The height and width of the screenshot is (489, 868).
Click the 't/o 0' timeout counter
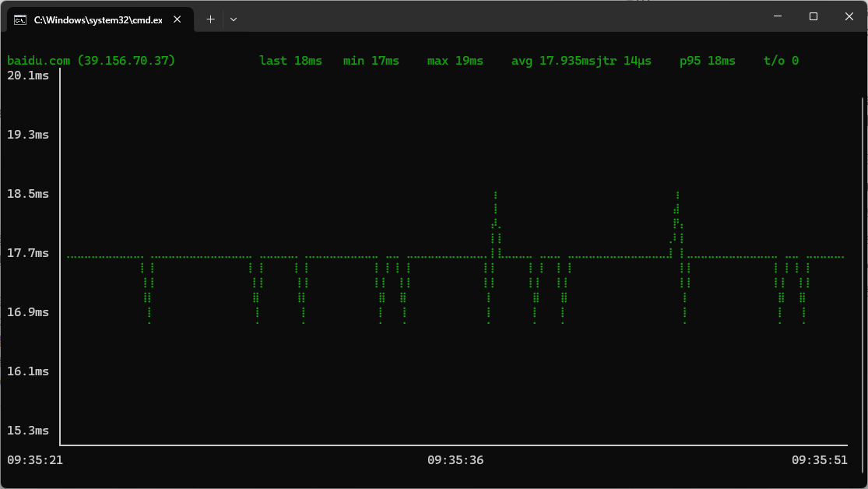point(780,60)
